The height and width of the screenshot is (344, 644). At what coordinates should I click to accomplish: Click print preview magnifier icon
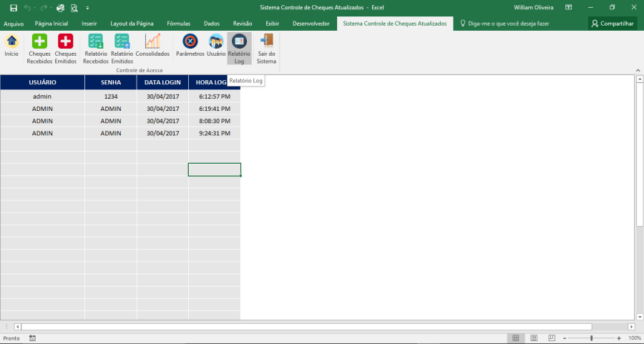point(74,8)
